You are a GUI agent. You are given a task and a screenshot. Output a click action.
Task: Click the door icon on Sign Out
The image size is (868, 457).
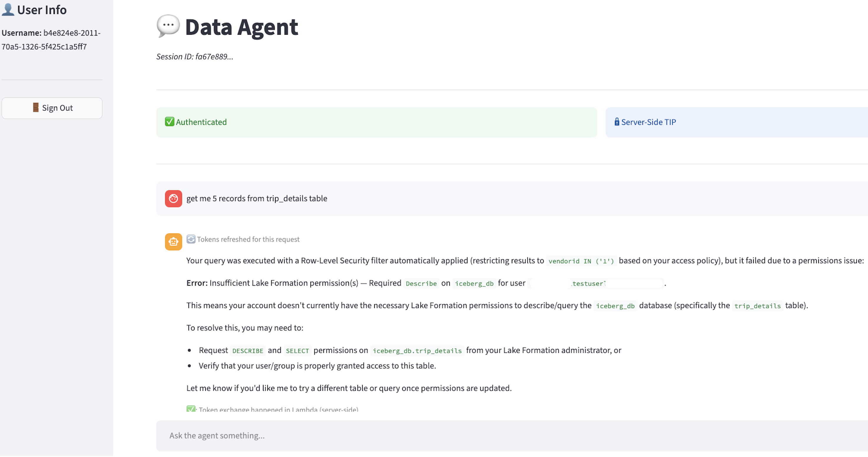tap(36, 107)
